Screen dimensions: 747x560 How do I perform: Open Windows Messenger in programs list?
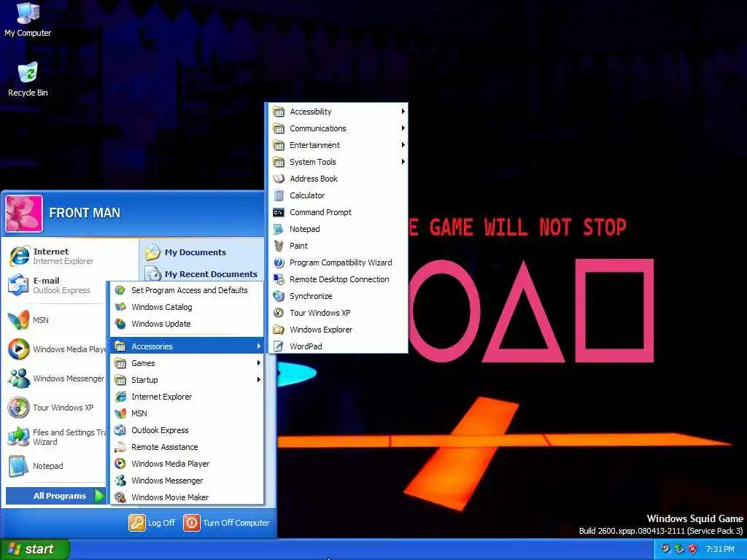[187, 481]
